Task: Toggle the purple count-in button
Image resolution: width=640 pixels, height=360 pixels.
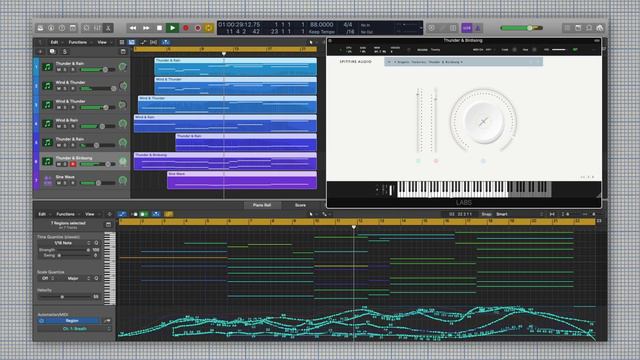Action: tap(467, 28)
